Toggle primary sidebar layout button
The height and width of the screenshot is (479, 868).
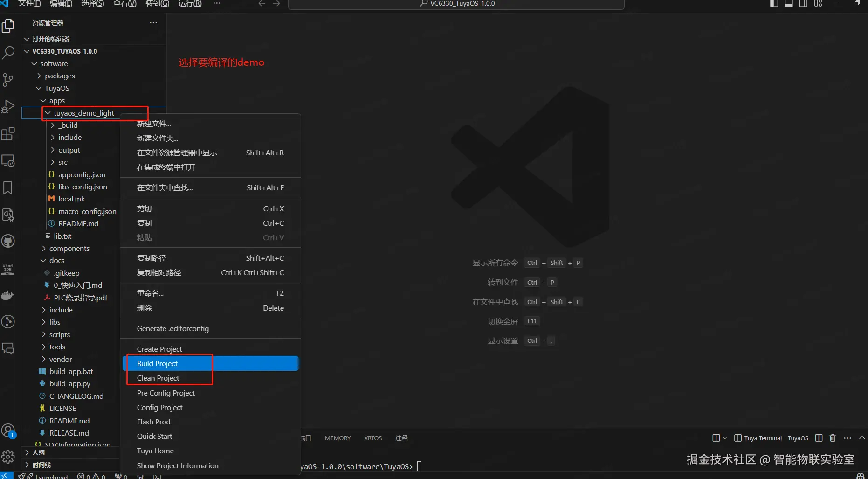click(x=774, y=4)
